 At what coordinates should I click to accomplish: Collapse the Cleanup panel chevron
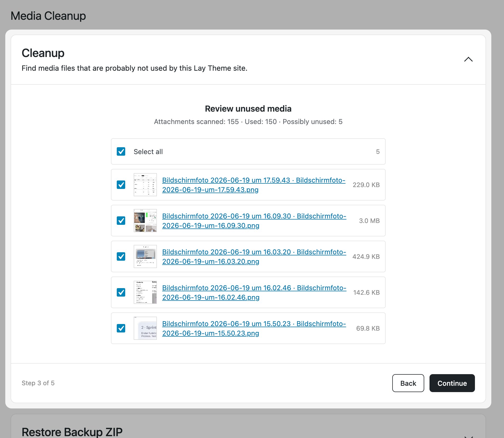pyautogui.click(x=468, y=59)
